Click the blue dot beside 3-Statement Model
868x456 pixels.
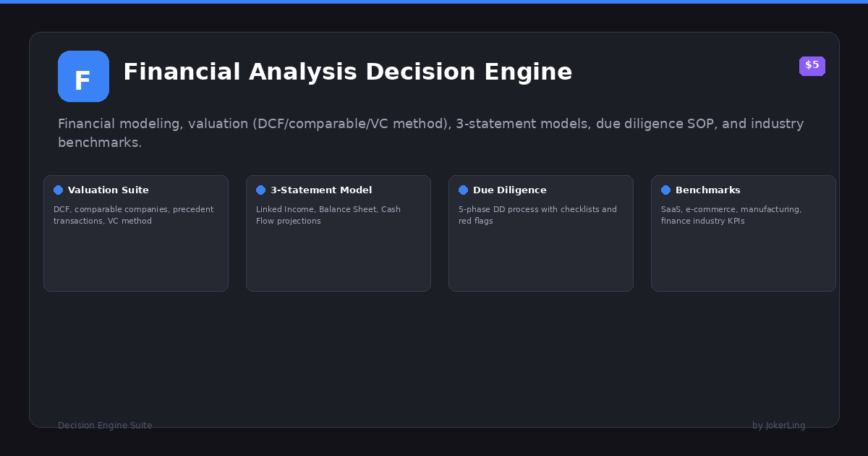[261, 190]
